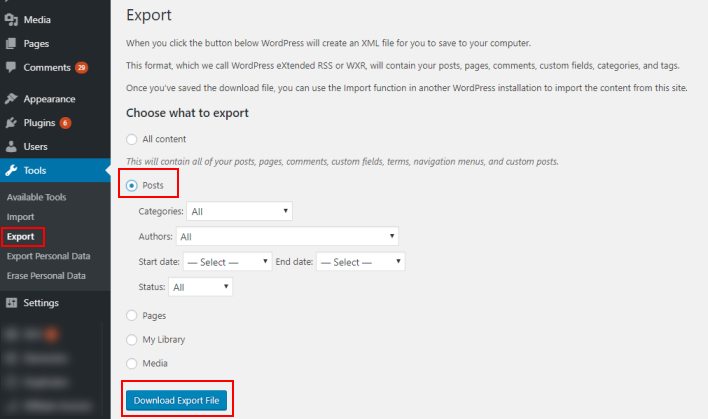
Task: Open the Media library icon
Action: click(11, 19)
